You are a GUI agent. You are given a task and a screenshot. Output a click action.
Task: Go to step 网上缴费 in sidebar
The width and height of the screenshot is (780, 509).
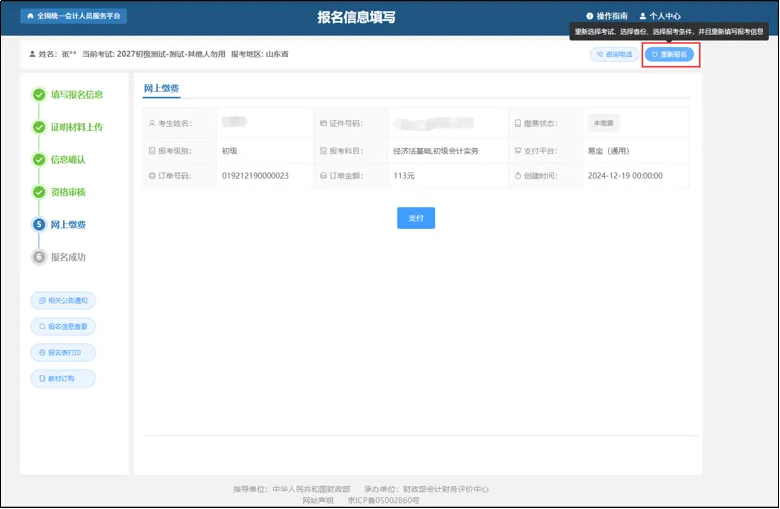pyautogui.click(x=68, y=224)
